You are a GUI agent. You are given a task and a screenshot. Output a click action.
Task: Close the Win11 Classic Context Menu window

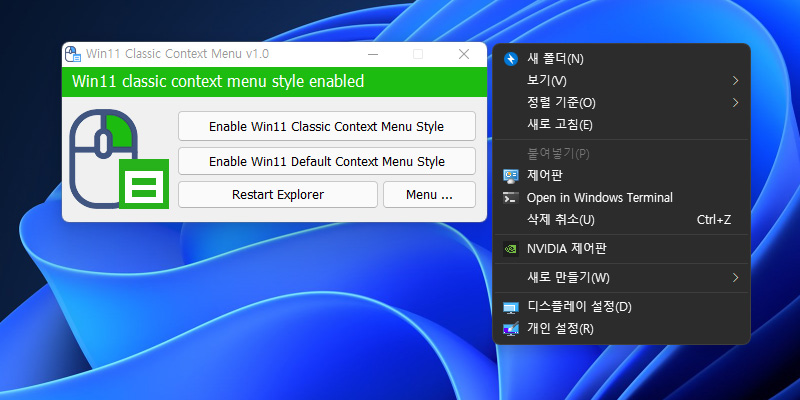pyautogui.click(x=464, y=54)
